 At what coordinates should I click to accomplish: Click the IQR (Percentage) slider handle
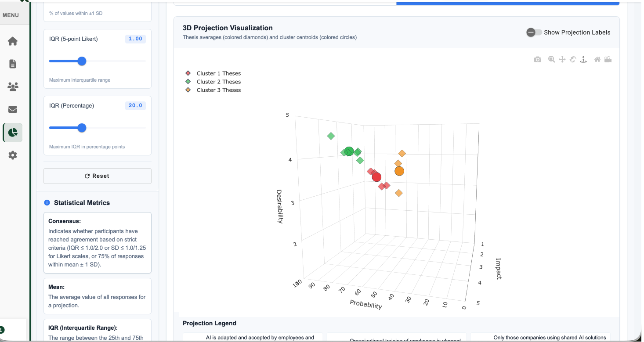(82, 128)
